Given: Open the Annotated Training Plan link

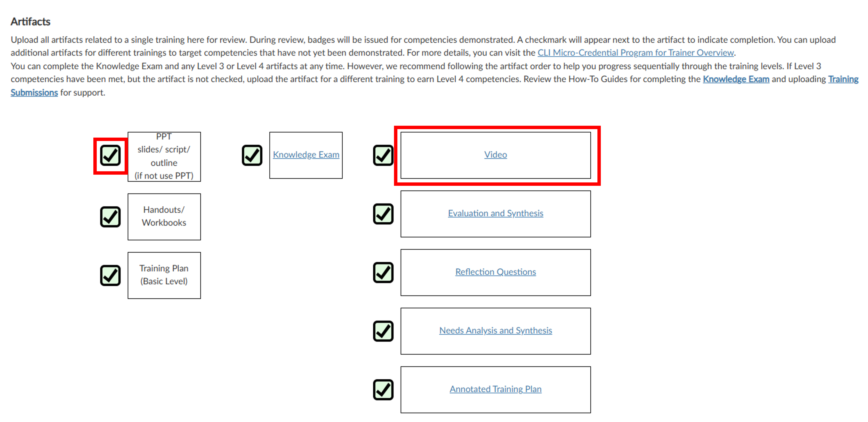Looking at the screenshot, I should pos(495,389).
